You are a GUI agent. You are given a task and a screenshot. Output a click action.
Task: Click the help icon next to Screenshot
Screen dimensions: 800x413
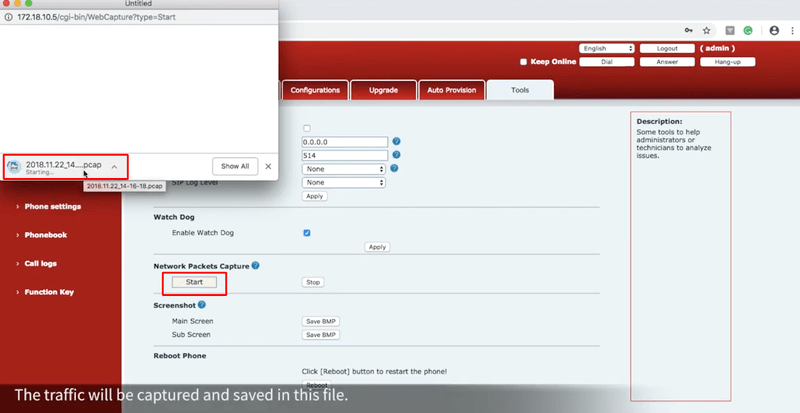pyautogui.click(x=202, y=304)
